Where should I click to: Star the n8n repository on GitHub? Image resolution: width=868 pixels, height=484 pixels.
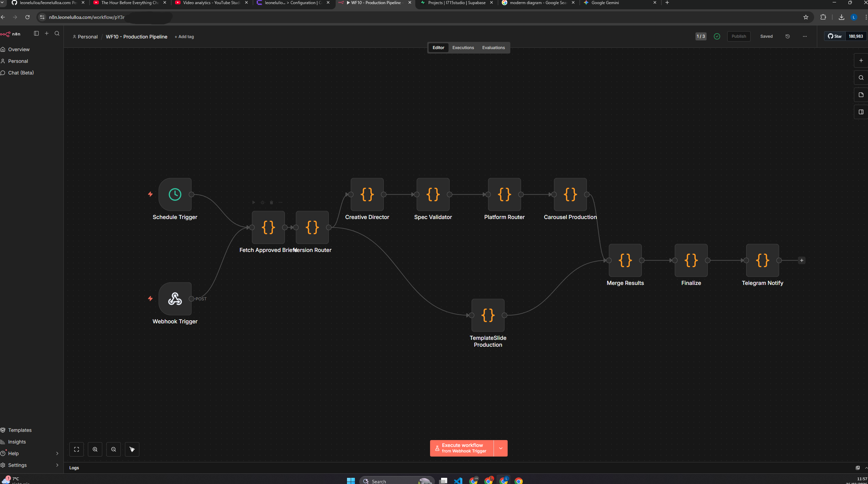(x=835, y=36)
